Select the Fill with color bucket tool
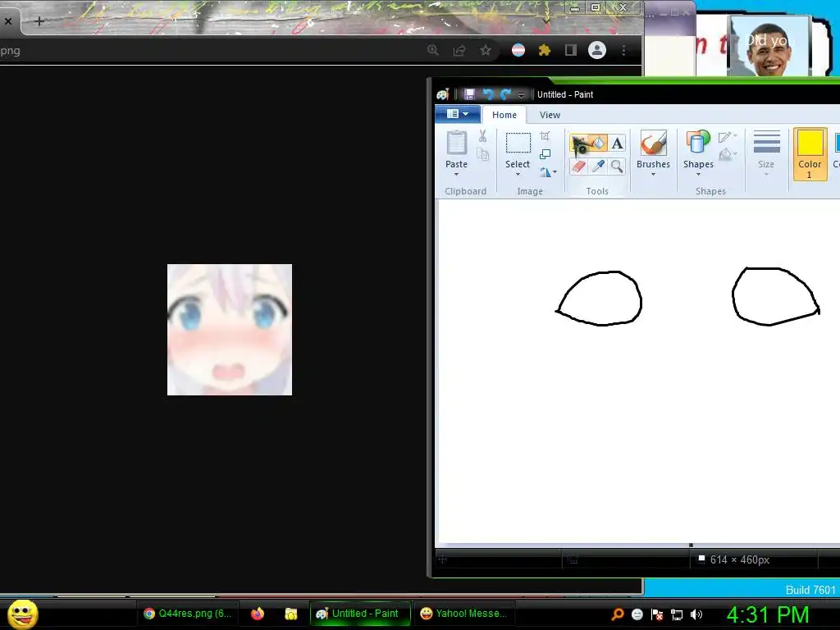840x630 pixels. (x=598, y=144)
